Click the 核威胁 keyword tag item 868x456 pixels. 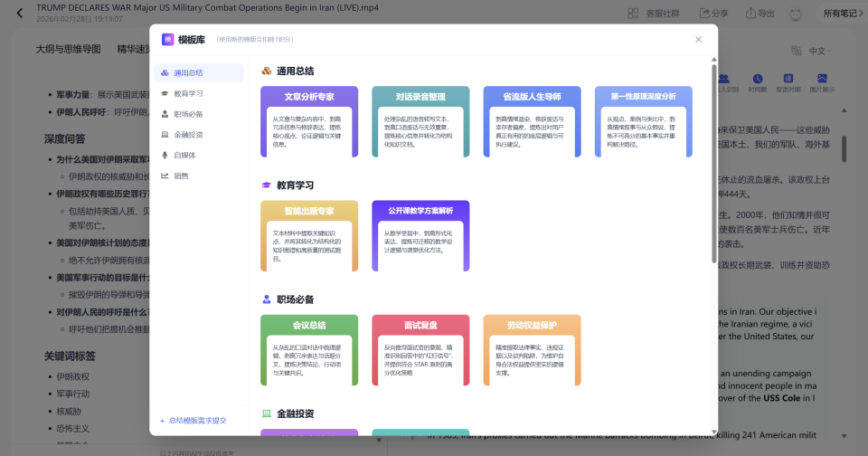click(x=69, y=411)
